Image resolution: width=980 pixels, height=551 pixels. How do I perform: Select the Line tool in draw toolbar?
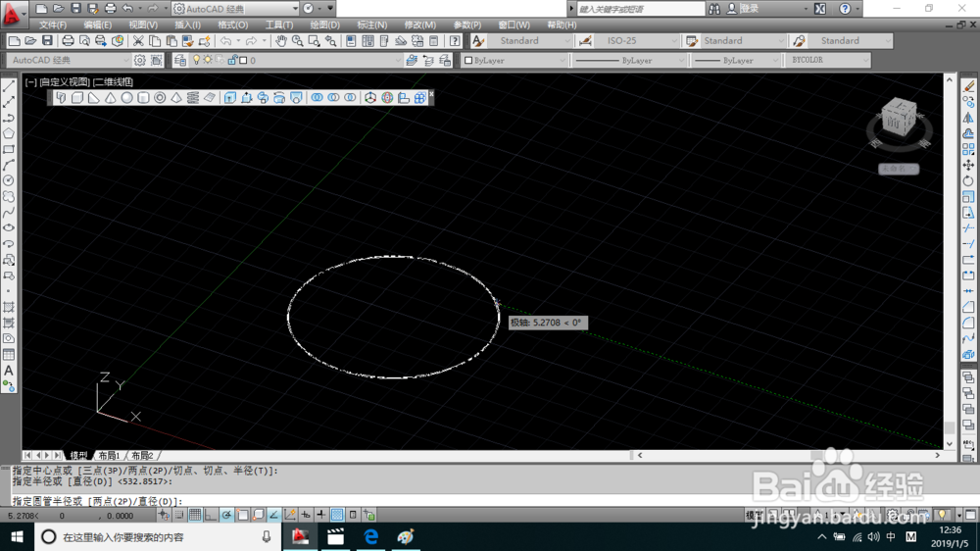pos(9,85)
